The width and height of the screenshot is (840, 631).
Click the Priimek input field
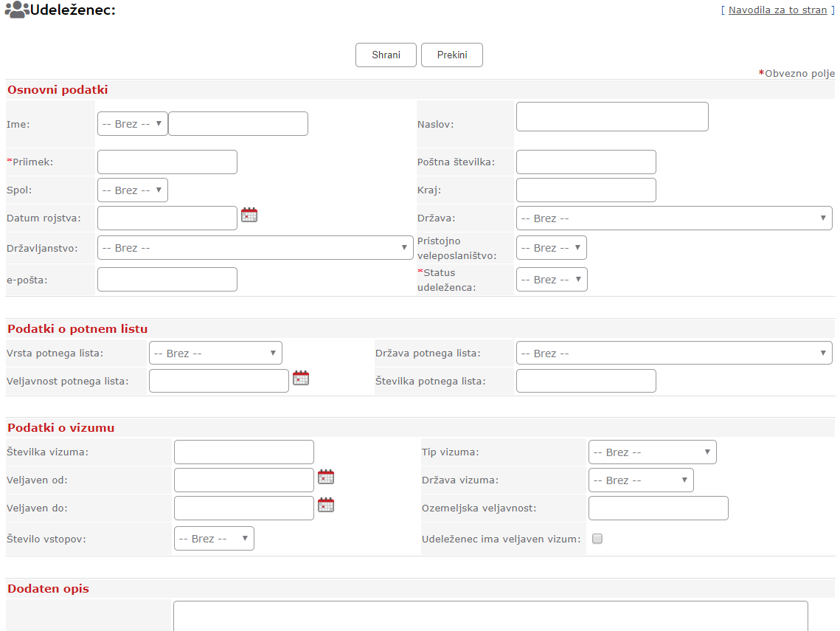[167, 162]
